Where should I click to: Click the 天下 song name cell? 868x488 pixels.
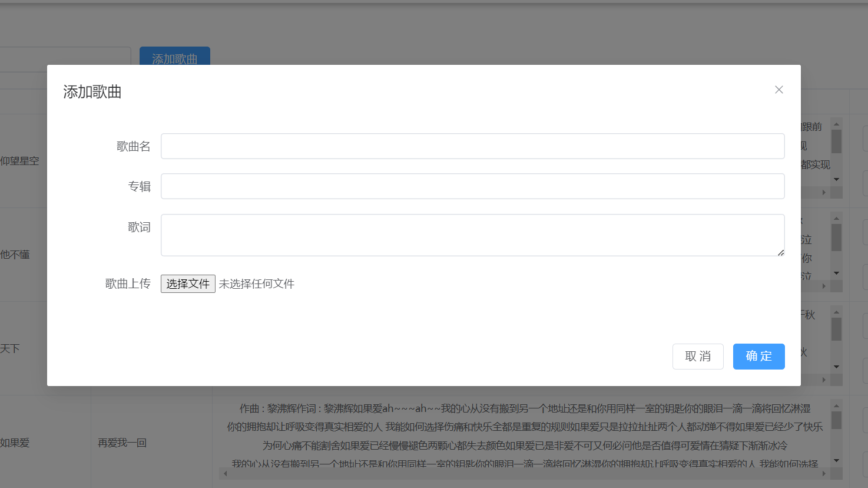[x=10, y=348]
